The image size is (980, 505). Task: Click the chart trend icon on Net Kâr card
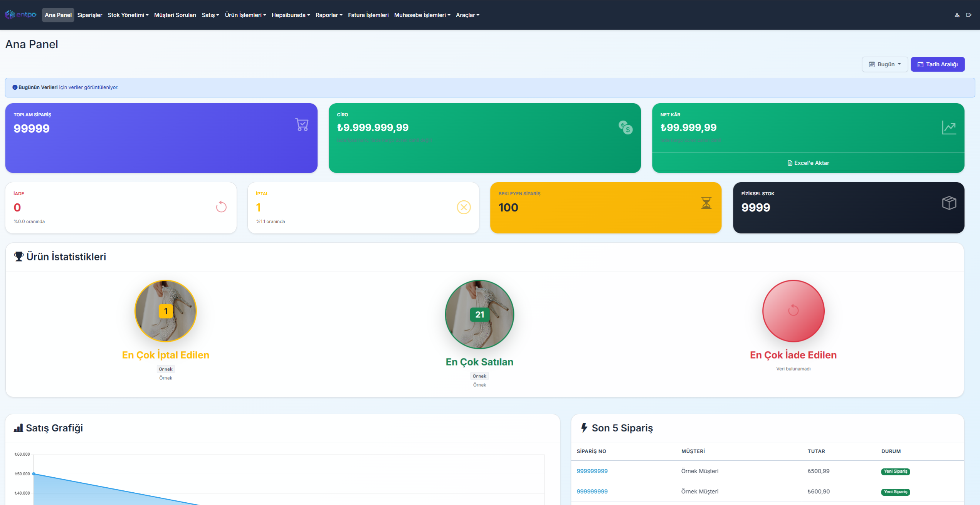click(x=949, y=128)
